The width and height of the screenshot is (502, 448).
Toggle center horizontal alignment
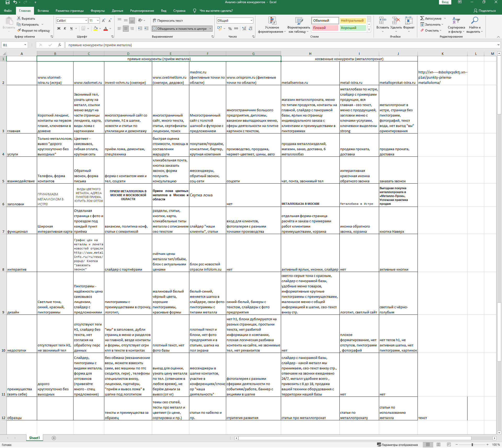click(126, 28)
